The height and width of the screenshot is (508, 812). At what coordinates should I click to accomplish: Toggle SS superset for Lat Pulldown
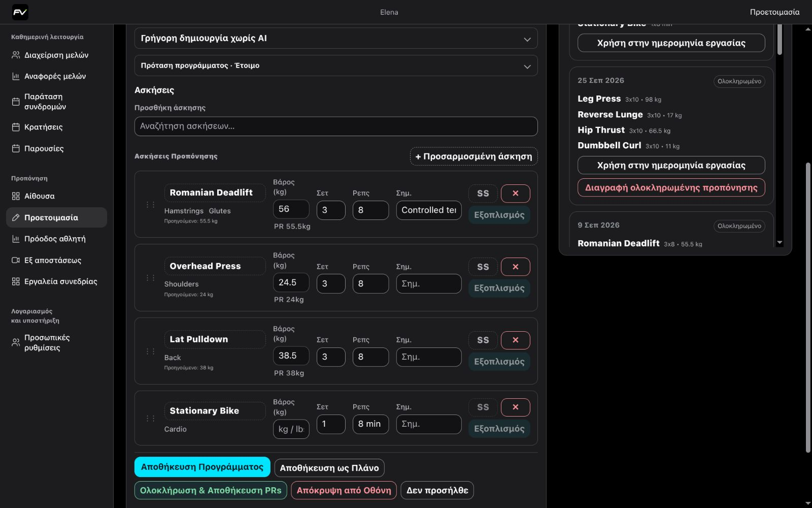coord(483,340)
